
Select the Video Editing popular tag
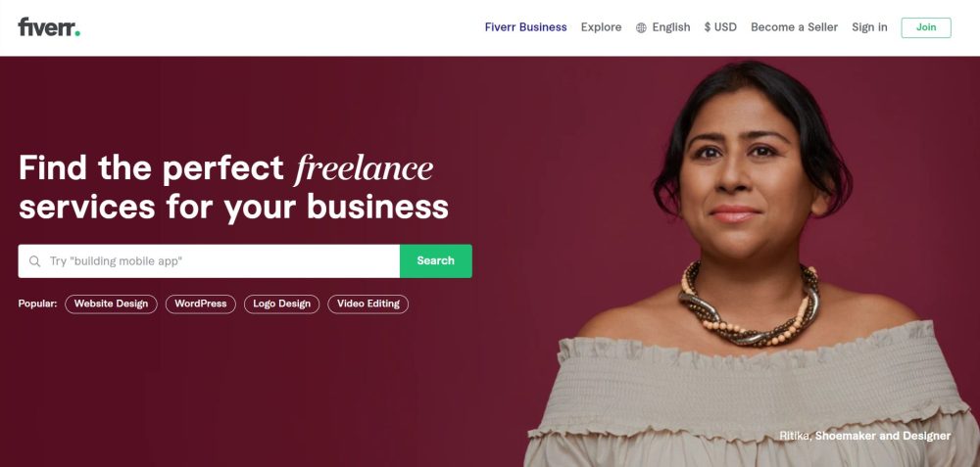click(368, 304)
